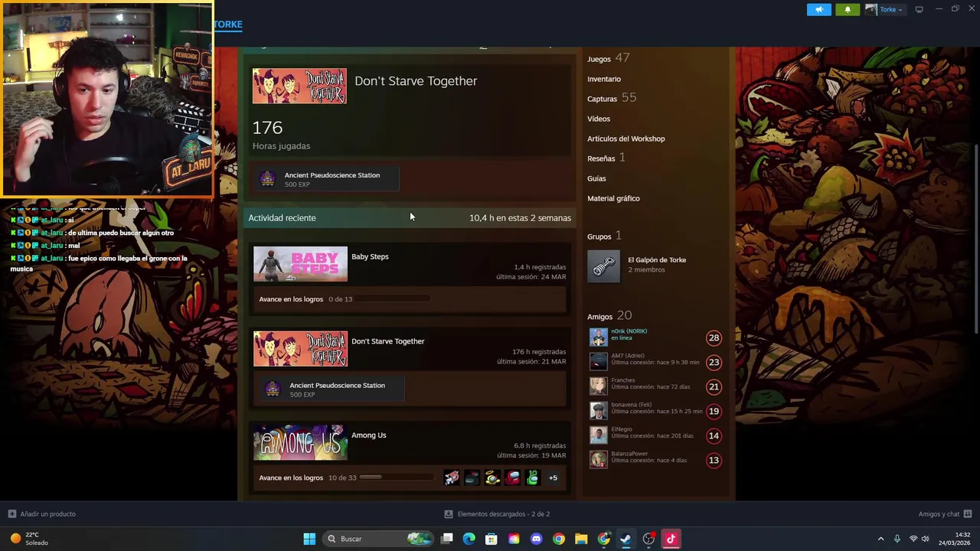980x551 pixels.
Task: Open File Explorer from taskbar
Action: pos(581,539)
